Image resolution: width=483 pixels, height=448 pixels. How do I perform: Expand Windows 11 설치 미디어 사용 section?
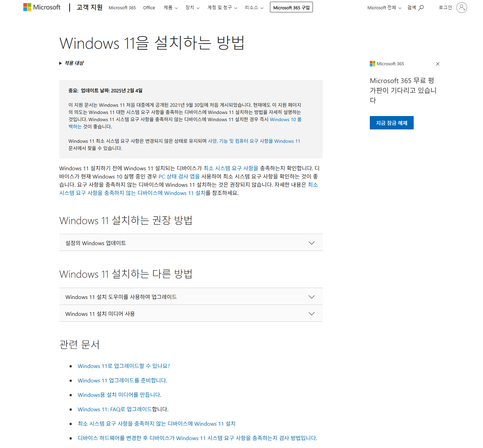click(191, 313)
